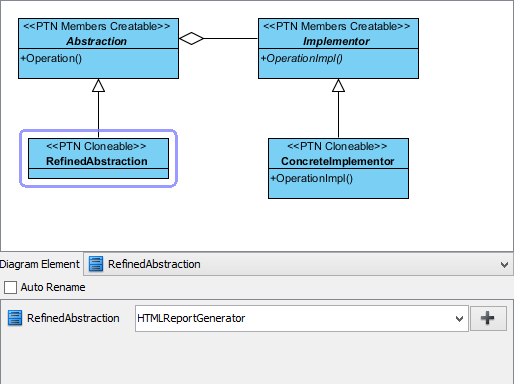The image size is (514, 384).
Task: Select the generalization arrow under Abstraction
Action: tap(98, 108)
